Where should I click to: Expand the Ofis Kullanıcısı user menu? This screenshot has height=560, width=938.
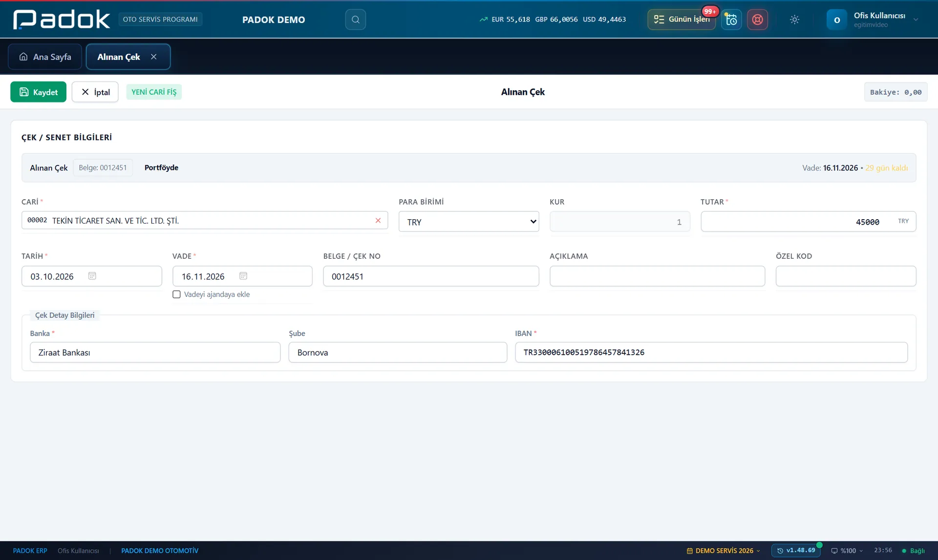tap(873, 20)
